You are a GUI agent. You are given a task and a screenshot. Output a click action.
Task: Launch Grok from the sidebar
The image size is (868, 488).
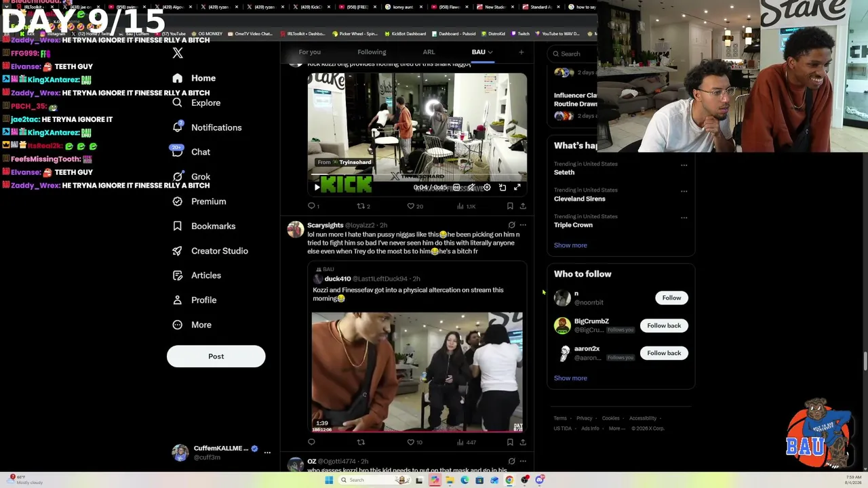point(191,177)
